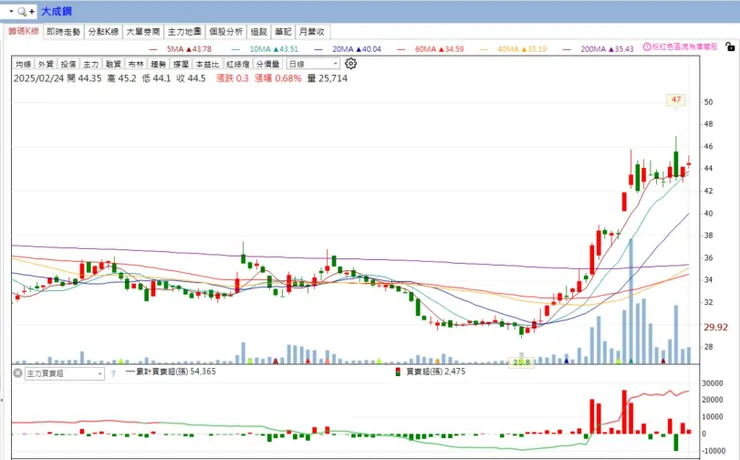Toggle the 投信 overlay button
The width and height of the screenshot is (740, 460).
tap(68, 64)
